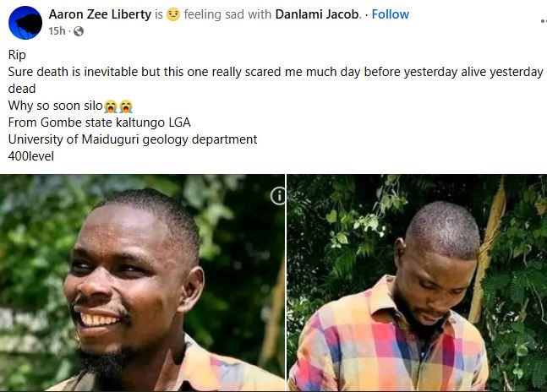Click the 'Rip' line of the post

pos(17,55)
